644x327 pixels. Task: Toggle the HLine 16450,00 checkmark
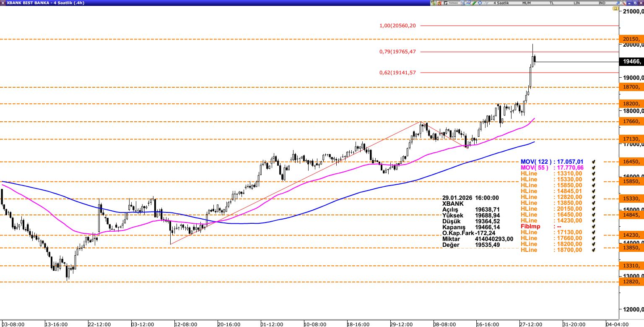[x=593, y=215]
